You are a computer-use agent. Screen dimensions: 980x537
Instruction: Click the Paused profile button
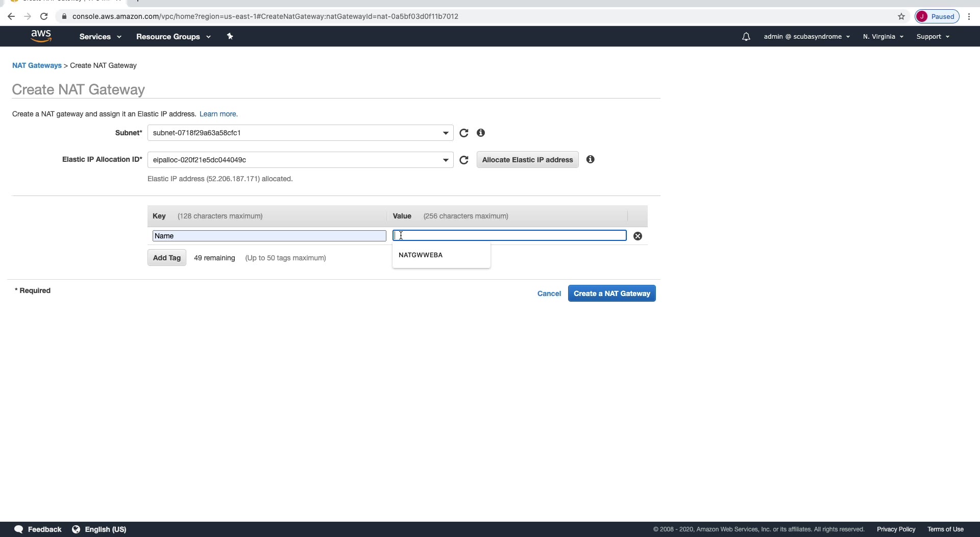937,16
